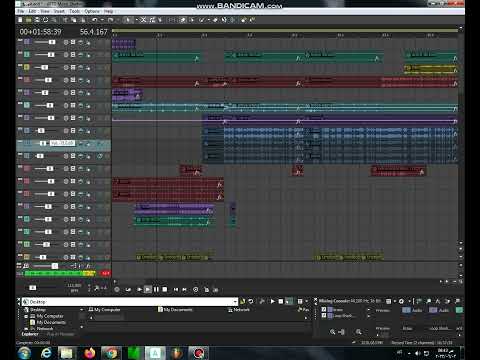Open the Mixing Console properties gear icon
480x360 pixels.
tap(401, 301)
